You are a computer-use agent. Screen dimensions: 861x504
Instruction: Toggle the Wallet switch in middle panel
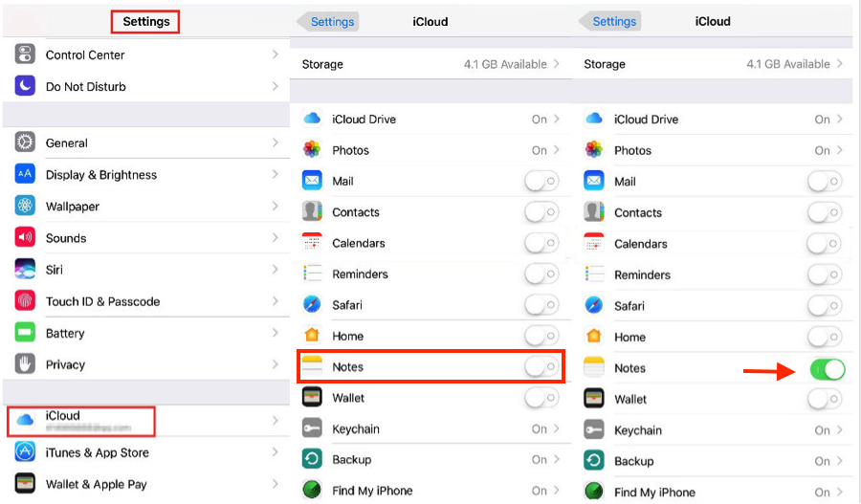click(541, 398)
